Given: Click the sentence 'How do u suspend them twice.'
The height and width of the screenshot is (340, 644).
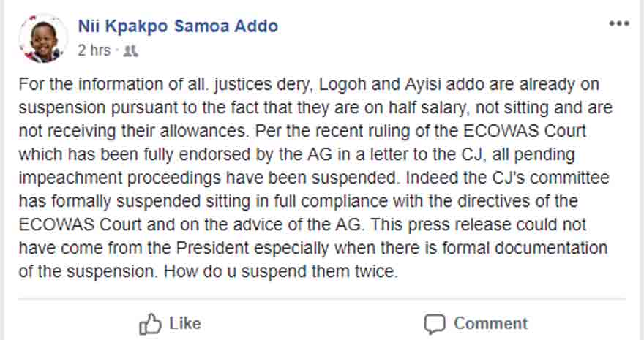Looking at the screenshot, I should click(281, 271).
